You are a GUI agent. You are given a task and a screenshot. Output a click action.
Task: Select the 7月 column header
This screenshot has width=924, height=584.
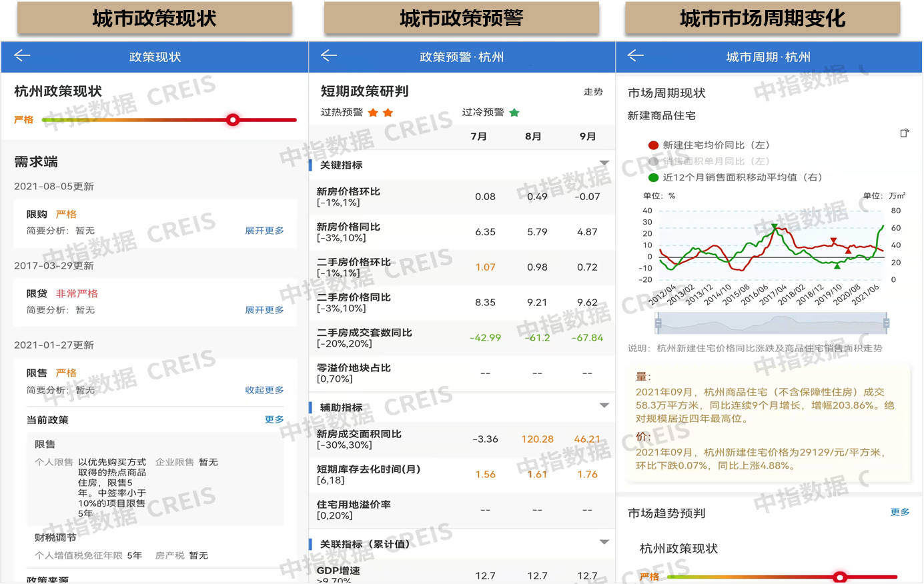coord(478,137)
